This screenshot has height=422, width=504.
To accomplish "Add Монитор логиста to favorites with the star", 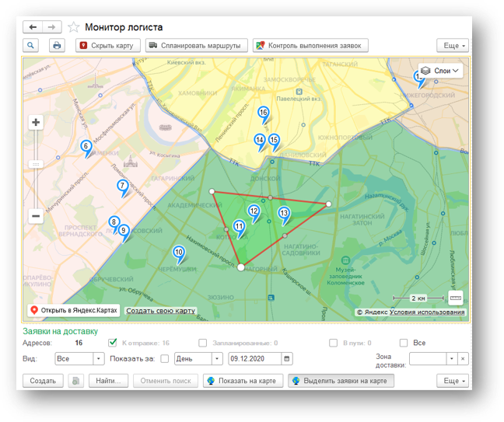I will click(74, 27).
